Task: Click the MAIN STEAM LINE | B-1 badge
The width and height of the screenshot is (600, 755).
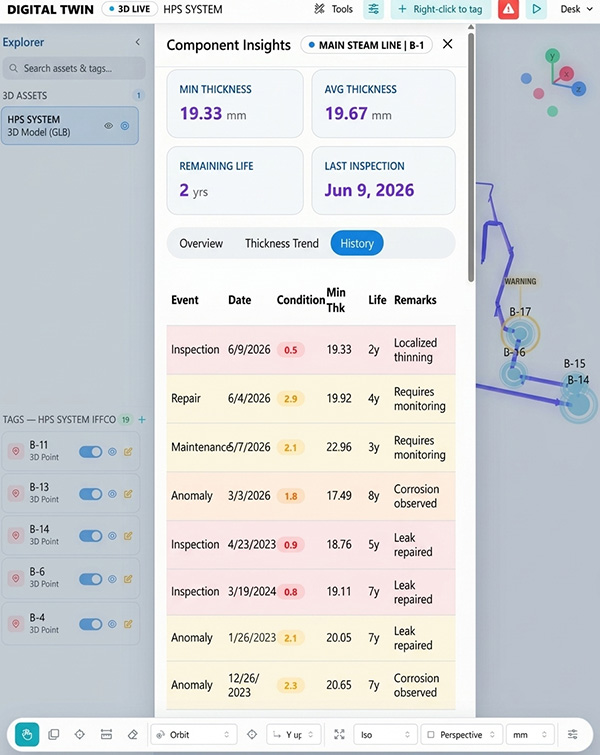Action: [366, 45]
